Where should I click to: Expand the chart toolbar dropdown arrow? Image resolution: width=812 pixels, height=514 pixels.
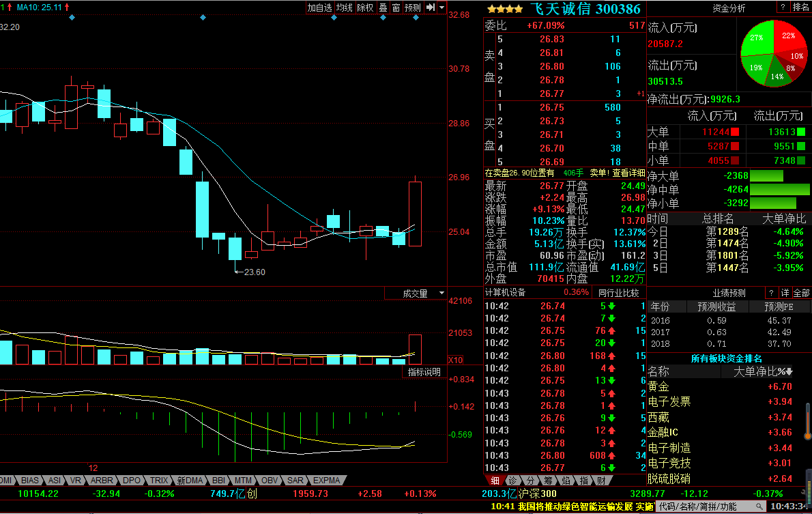pos(442,8)
